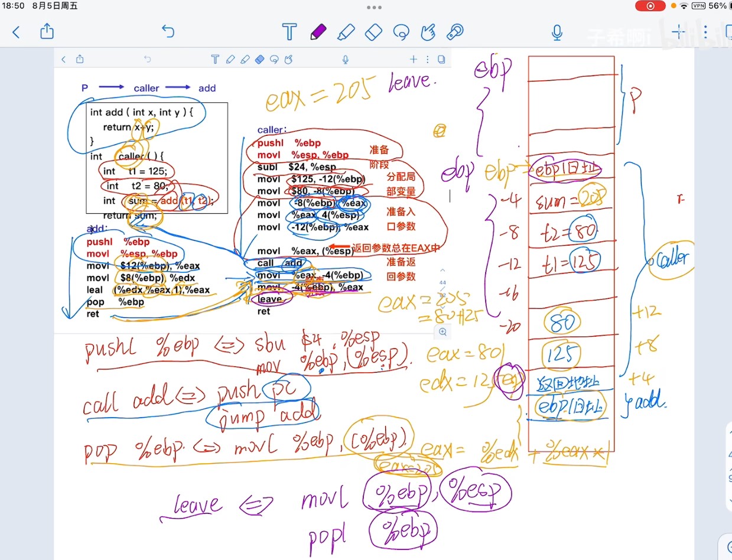Select the purple Pen tool
The height and width of the screenshot is (560, 732).
(318, 32)
